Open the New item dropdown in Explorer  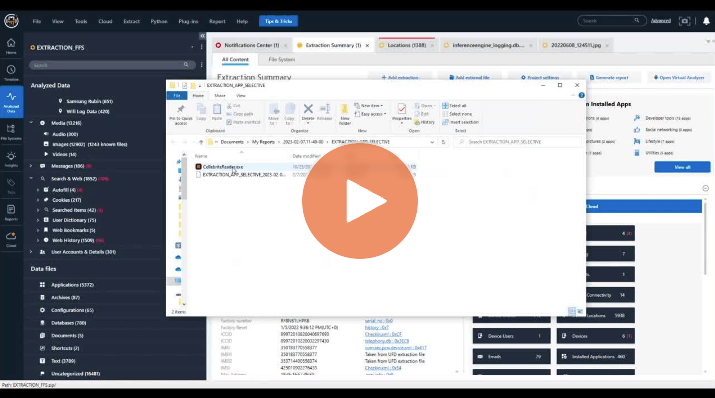pyautogui.click(x=369, y=106)
